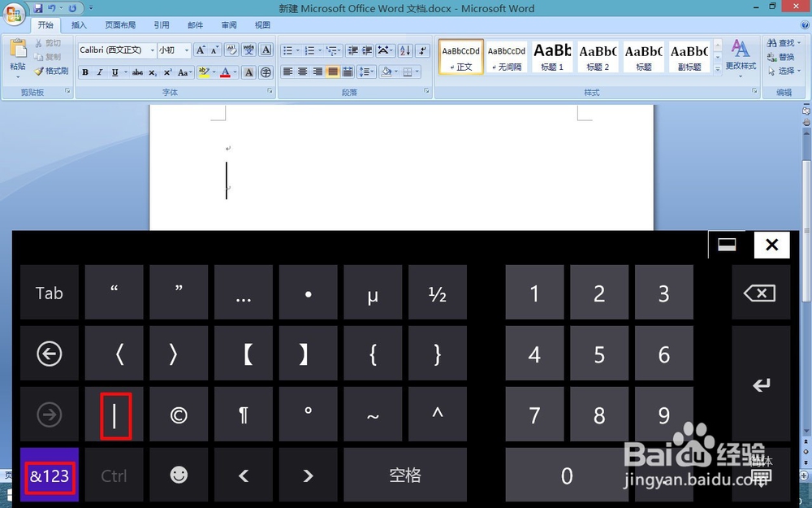Screen dimensions: 812x508
Task: Open the font name Calibri dropdown
Action: tap(153, 50)
